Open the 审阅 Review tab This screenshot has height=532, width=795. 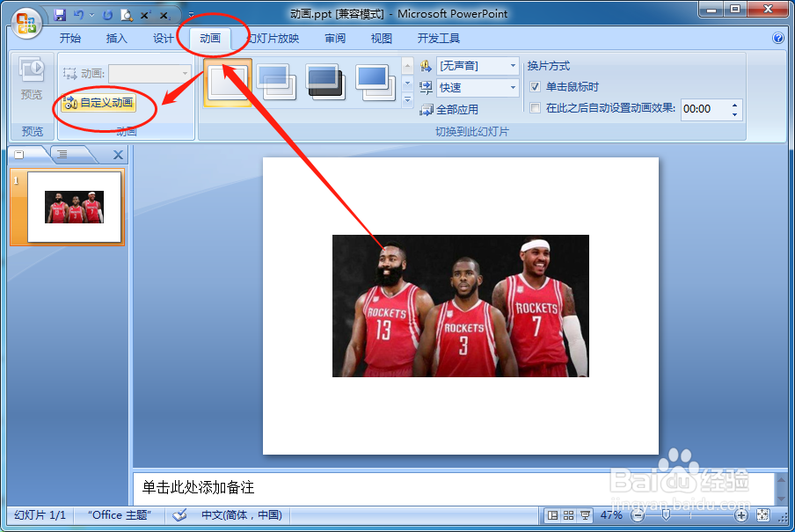click(x=335, y=38)
